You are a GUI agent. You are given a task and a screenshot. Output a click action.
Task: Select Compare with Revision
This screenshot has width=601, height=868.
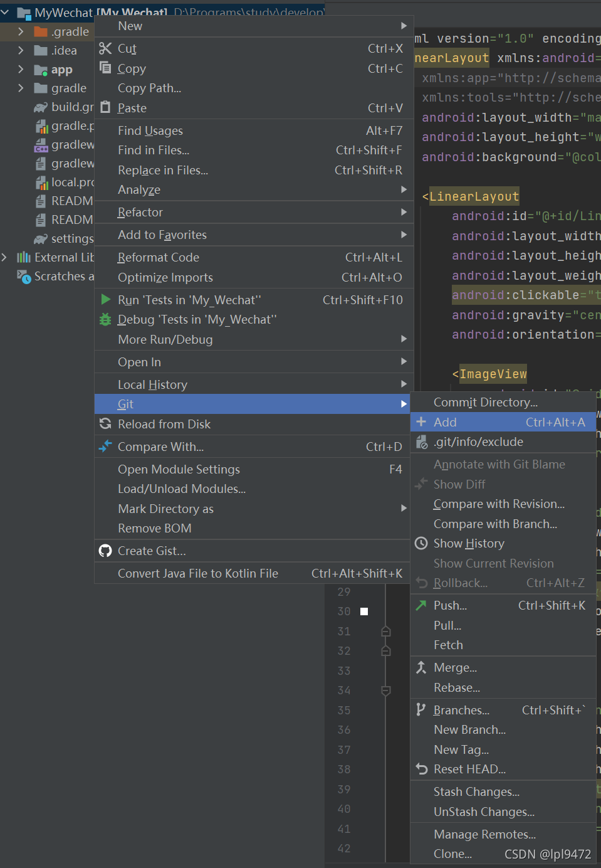pos(503,504)
